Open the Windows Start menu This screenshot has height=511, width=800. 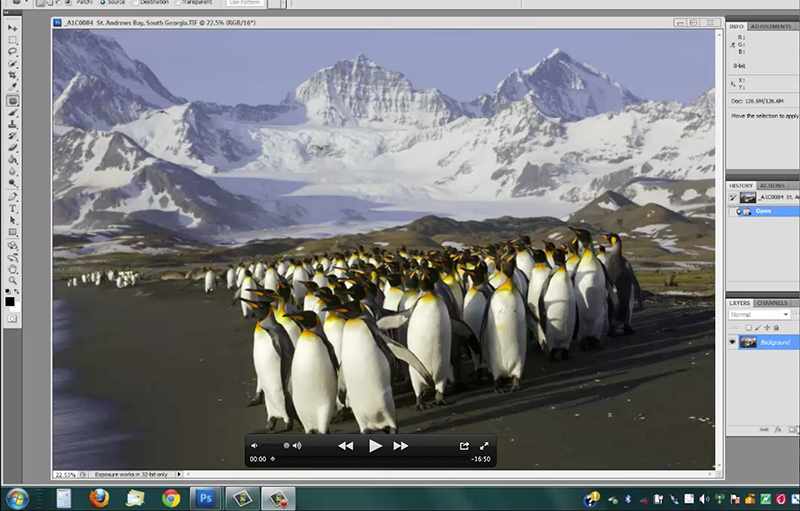[16, 499]
